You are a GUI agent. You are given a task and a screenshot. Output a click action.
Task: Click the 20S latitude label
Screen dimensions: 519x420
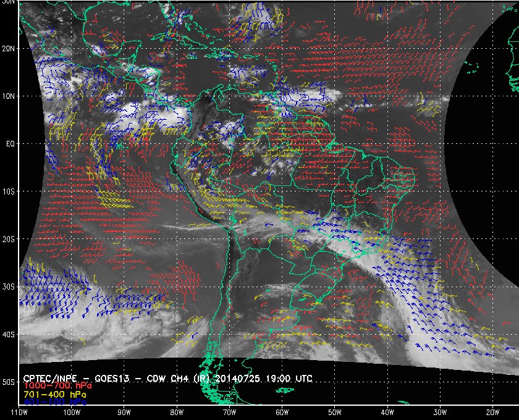point(8,239)
